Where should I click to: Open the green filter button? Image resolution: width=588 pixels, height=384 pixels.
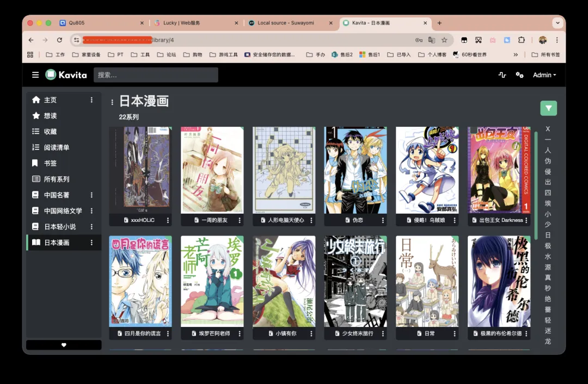pyautogui.click(x=548, y=108)
